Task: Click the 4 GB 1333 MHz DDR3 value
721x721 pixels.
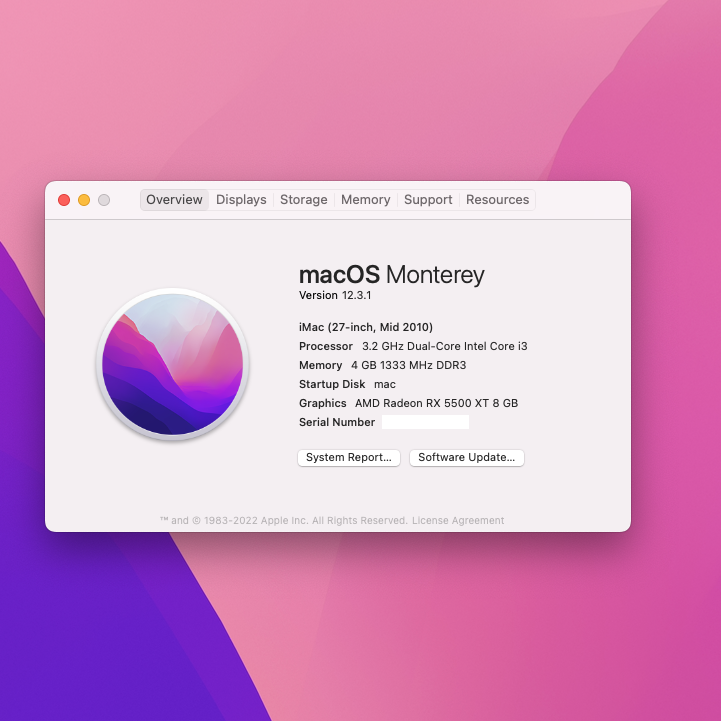Action: pyautogui.click(x=409, y=365)
